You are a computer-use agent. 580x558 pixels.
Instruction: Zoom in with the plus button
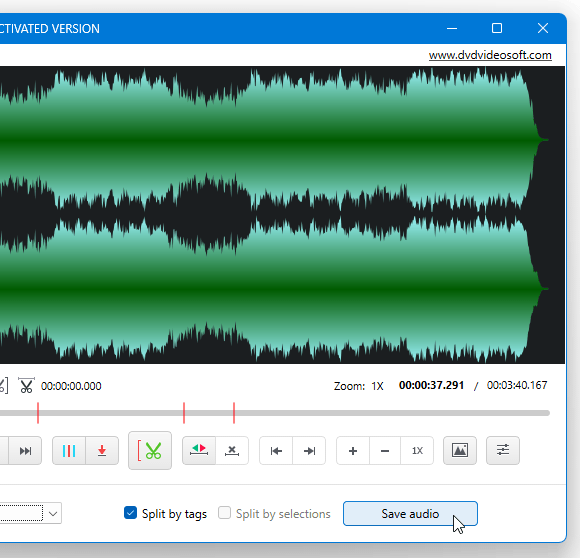(353, 451)
